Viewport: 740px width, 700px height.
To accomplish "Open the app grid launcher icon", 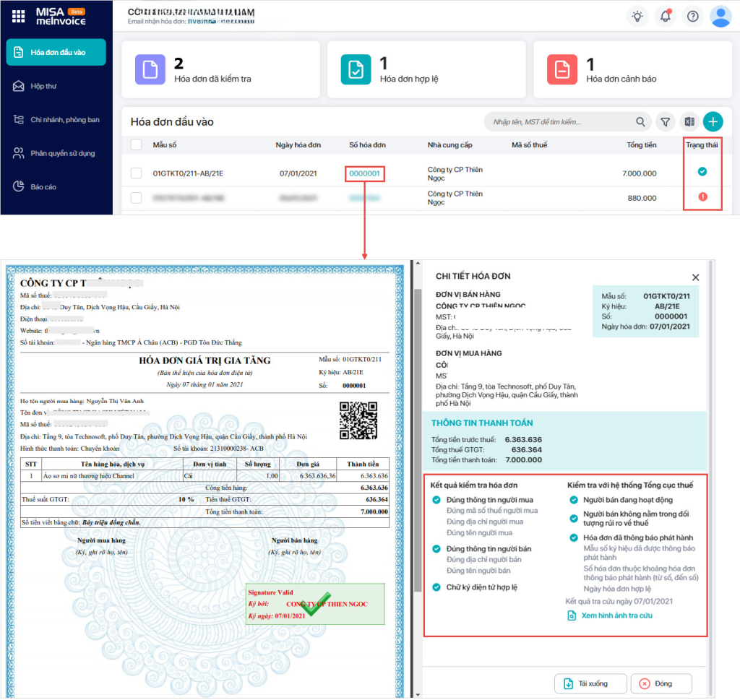I will coord(18,17).
